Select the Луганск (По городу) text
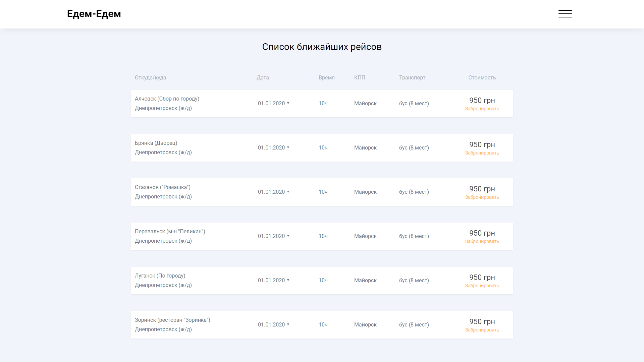644x362 pixels. (160, 276)
